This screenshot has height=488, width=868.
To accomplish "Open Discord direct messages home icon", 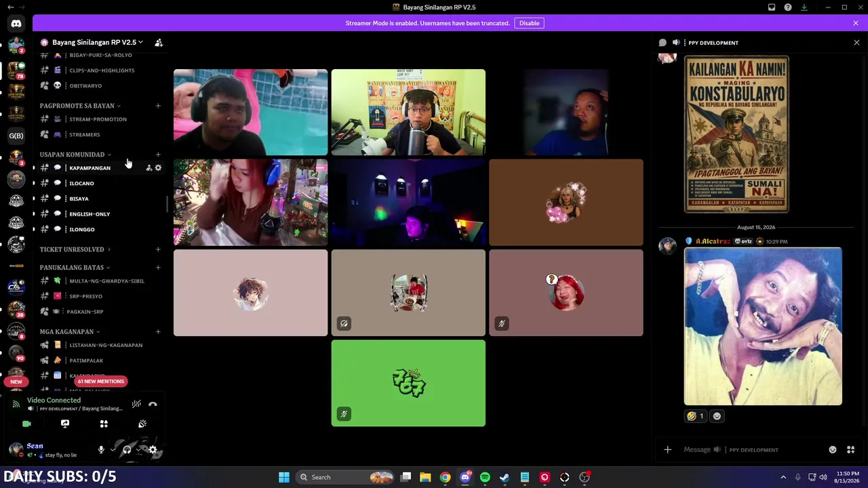I will [16, 23].
